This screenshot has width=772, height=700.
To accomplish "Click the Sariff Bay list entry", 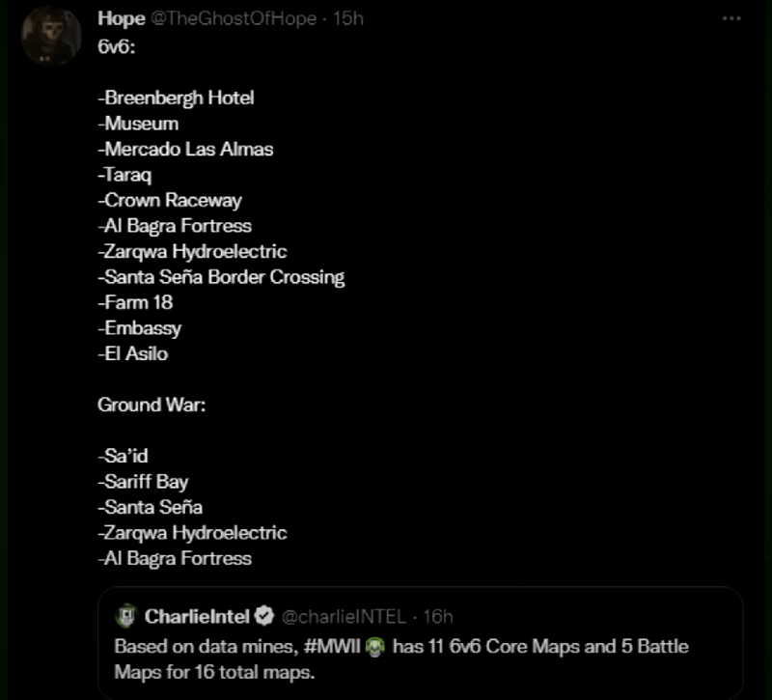I will [143, 482].
